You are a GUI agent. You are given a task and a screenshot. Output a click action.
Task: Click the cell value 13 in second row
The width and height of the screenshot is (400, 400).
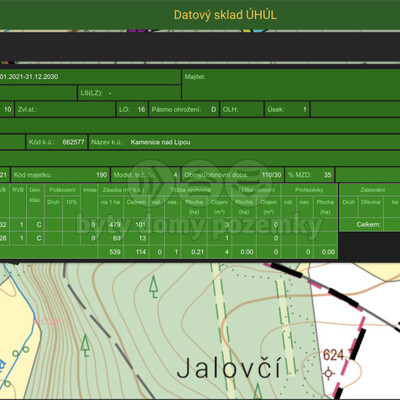142,238
